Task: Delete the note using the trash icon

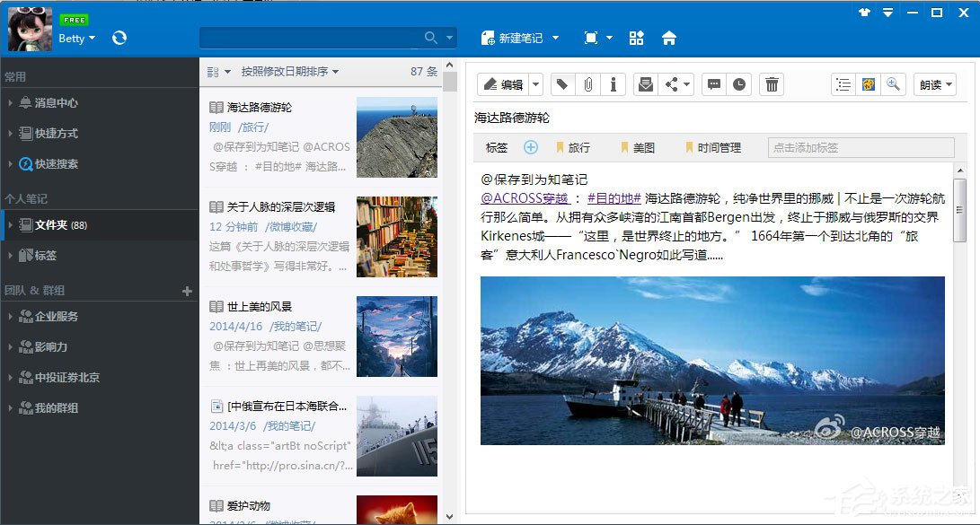Action: tap(771, 83)
